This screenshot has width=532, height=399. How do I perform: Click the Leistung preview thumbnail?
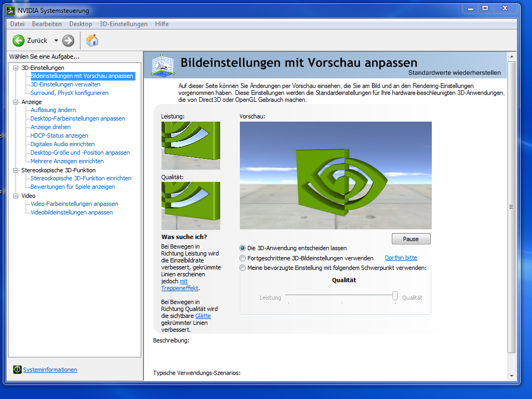(x=191, y=146)
